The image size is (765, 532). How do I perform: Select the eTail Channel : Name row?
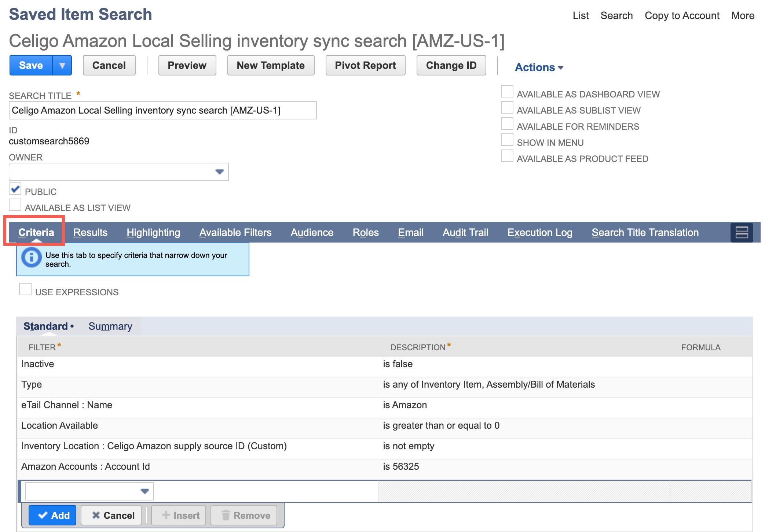[384, 408]
